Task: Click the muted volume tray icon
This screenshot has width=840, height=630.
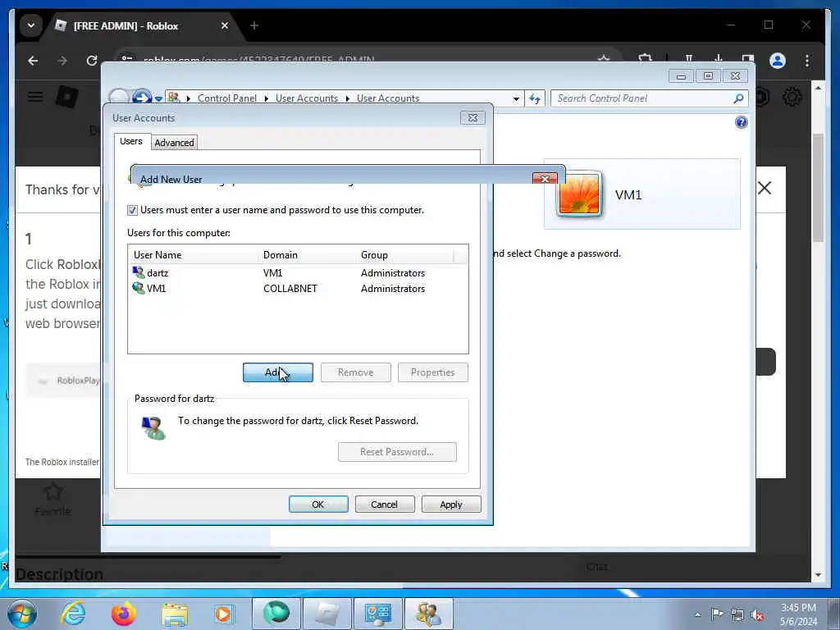Action: 757,615
